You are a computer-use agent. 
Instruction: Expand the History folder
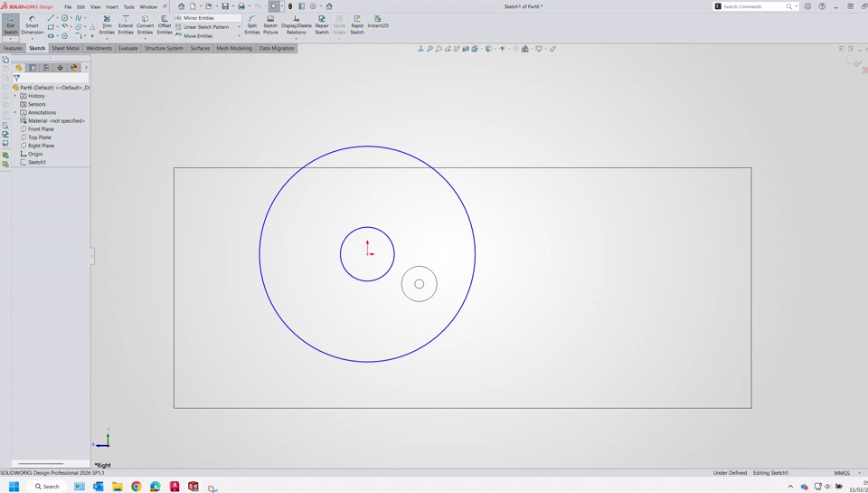click(x=15, y=96)
